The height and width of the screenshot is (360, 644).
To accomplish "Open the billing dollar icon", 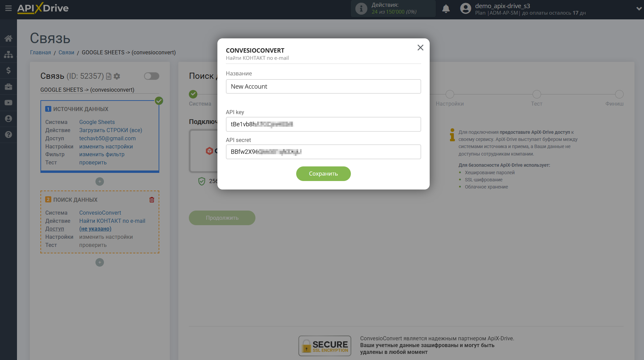I will point(8,70).
